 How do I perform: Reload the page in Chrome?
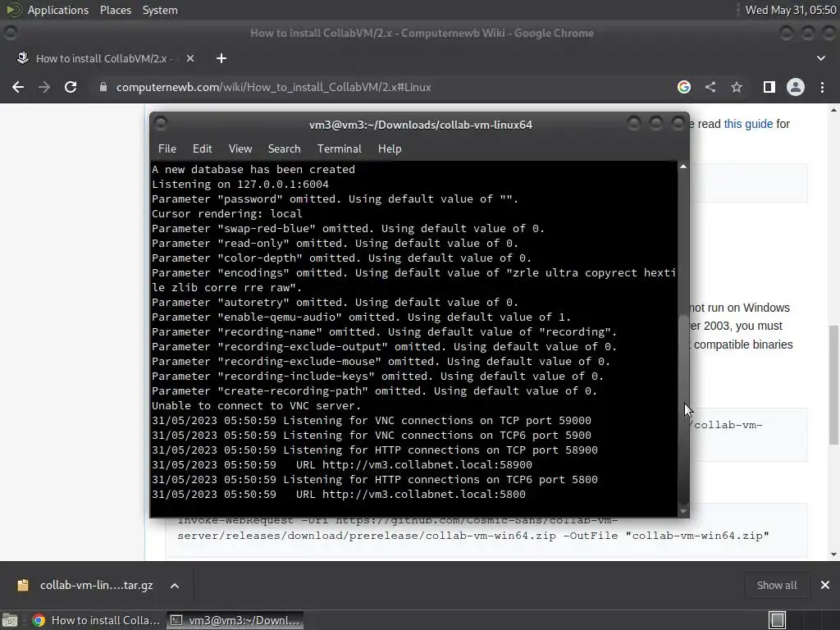tap(71, 87)
